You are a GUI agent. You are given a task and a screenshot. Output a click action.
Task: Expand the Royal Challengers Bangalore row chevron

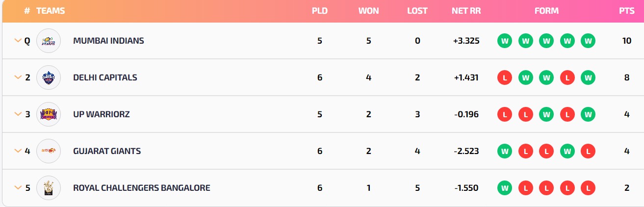[x=18, y=188]
